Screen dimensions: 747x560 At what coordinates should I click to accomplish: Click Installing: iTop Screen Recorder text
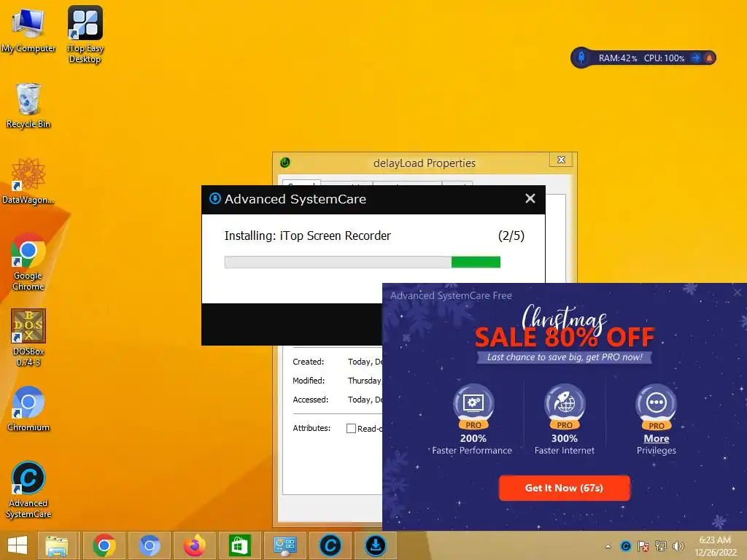pos(307,236)
